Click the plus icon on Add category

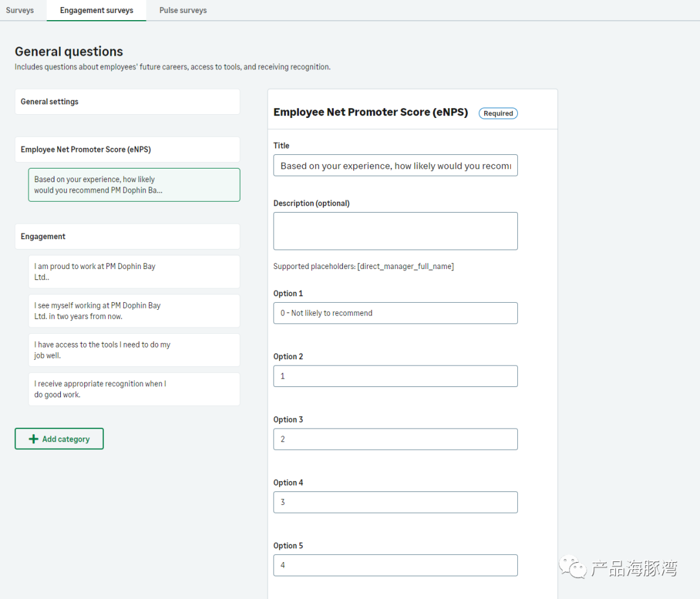(34, 439)
